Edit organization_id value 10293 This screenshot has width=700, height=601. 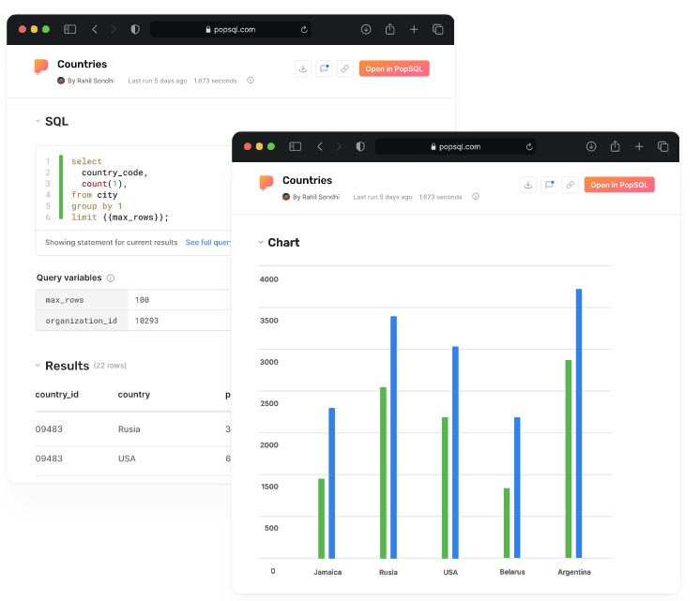click(179, 321)
